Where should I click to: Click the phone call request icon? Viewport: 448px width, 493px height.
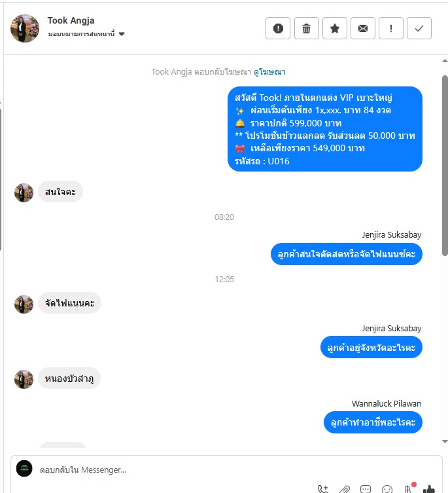[x=323, y=489]
